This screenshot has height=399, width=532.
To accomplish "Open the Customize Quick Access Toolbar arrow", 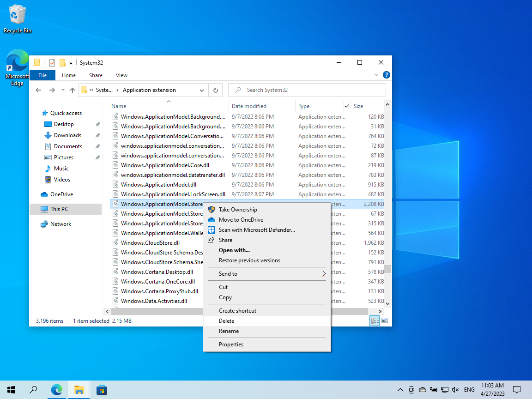I will point(71,63).
